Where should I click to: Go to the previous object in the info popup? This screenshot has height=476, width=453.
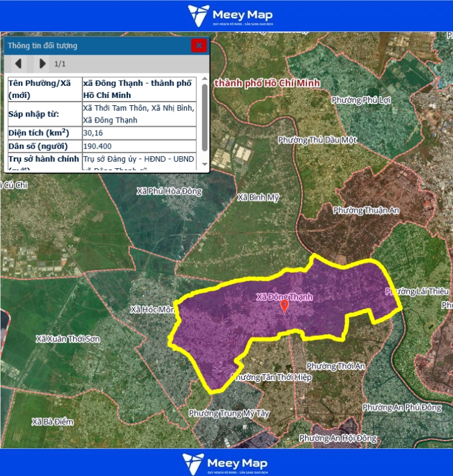[18, 64]
